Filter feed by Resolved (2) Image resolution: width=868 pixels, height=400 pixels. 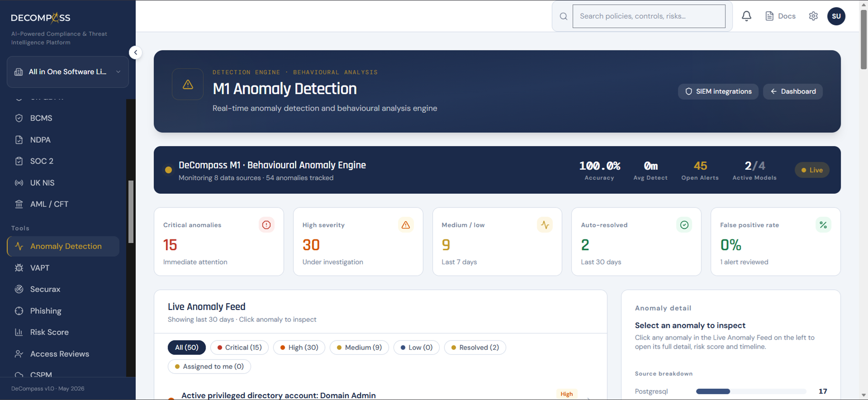475,347
